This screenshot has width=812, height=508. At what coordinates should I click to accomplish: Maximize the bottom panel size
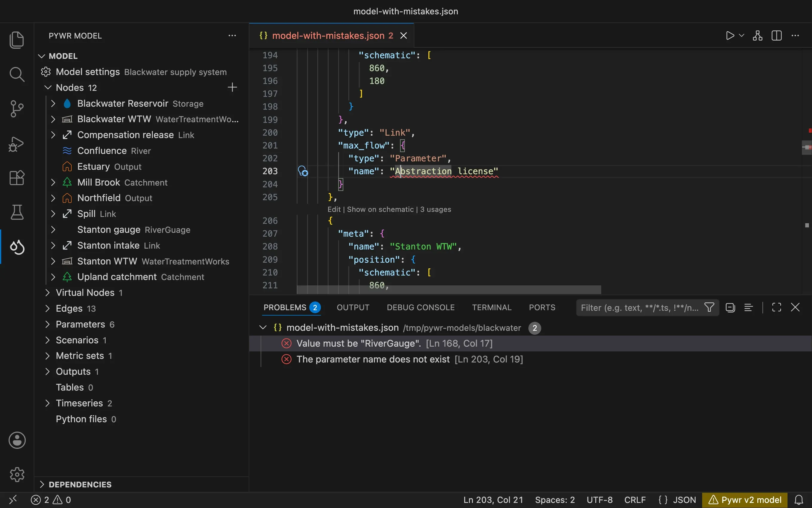click(776, 307)
